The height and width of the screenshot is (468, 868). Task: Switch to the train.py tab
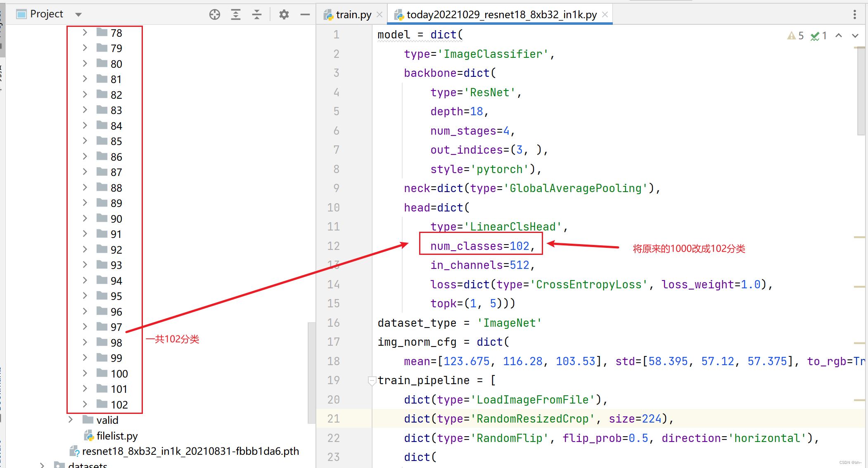coord(353,14)
